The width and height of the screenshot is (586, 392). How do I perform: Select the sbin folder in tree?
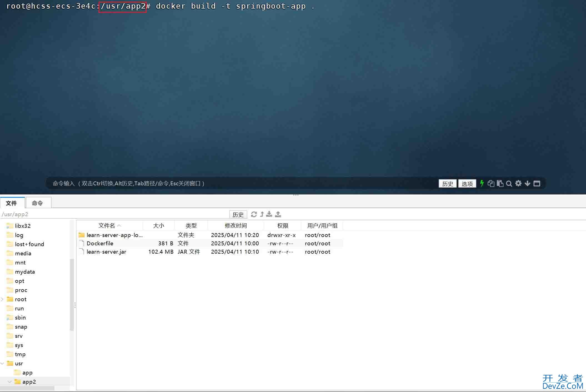[x=20, y=318]
